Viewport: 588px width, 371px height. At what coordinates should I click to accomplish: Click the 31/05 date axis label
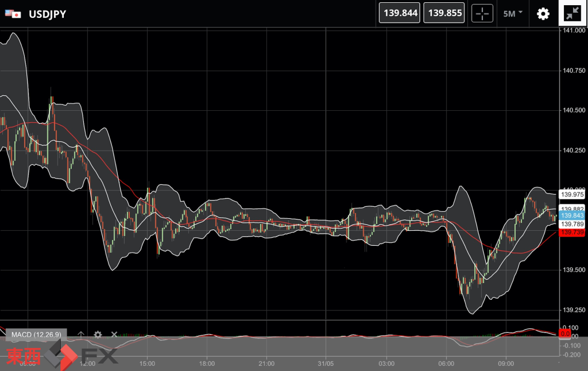[326, 364]
